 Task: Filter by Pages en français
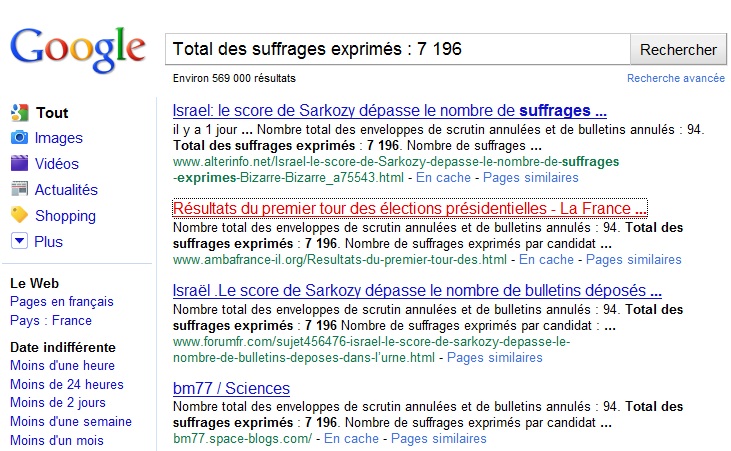pyautogui.click(x=62, y=302)
